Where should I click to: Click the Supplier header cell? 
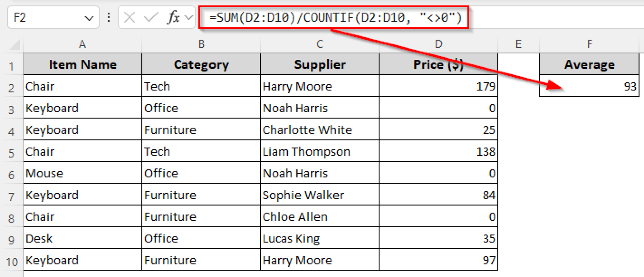point(320,64)
